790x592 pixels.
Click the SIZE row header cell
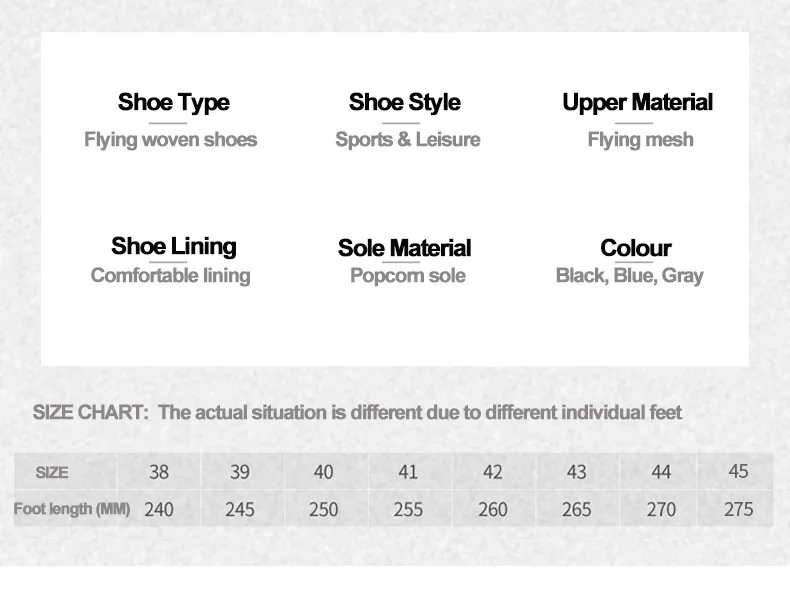tap(52, 472)
